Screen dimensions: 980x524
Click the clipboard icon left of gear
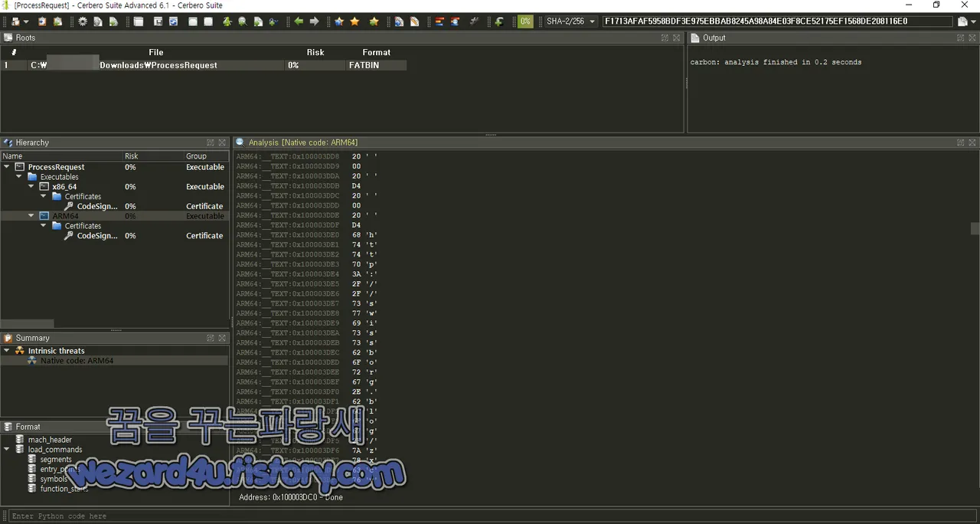point(57,21)
